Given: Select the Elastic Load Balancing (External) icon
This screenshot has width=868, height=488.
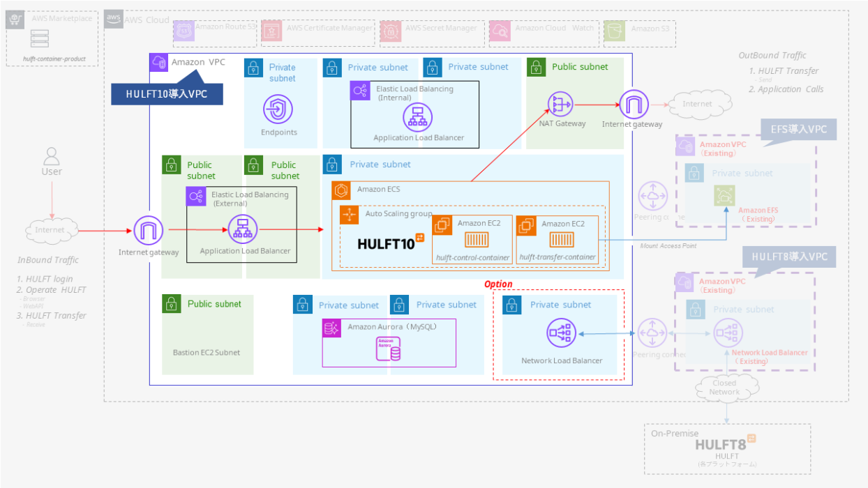Looking at the screenshot, I should coord(196,196).
